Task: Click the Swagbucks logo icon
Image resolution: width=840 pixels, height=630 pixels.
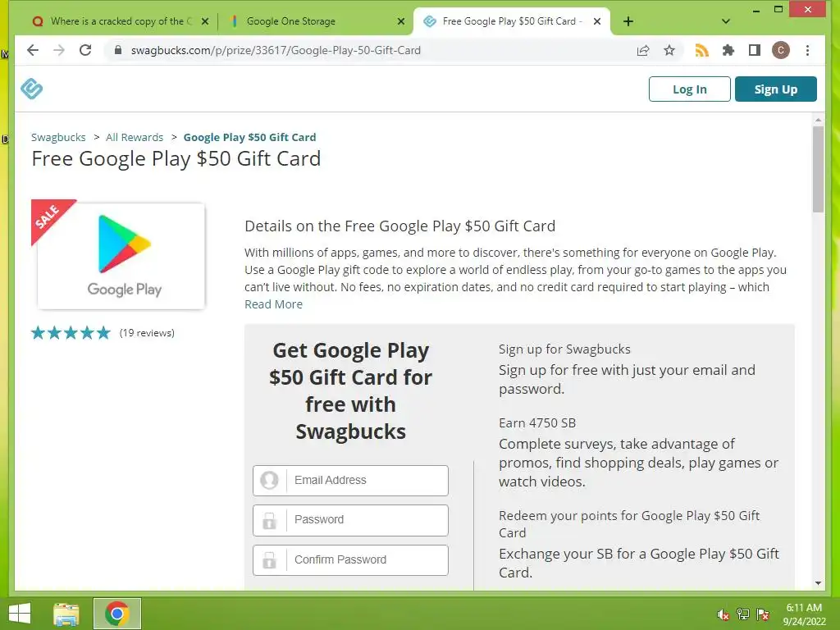Action: [x=32, y=89]
